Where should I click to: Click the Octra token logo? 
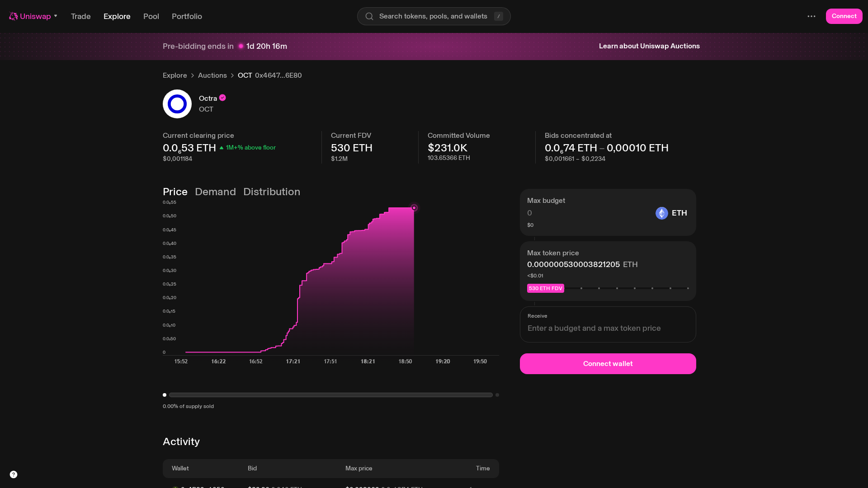click(177, 104)
